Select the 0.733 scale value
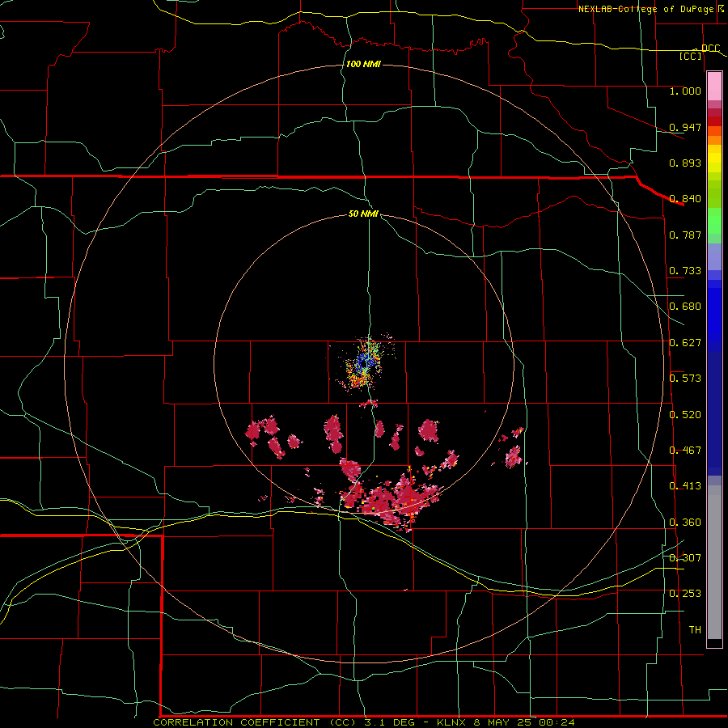 point(685,271)
